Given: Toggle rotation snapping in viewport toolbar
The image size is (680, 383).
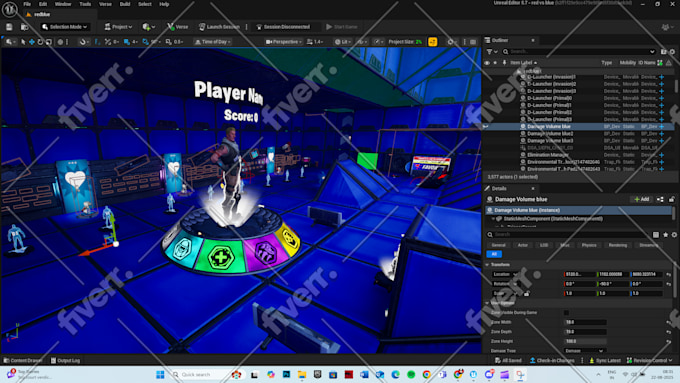Looking at the screenshot, I should click(145, 42).
